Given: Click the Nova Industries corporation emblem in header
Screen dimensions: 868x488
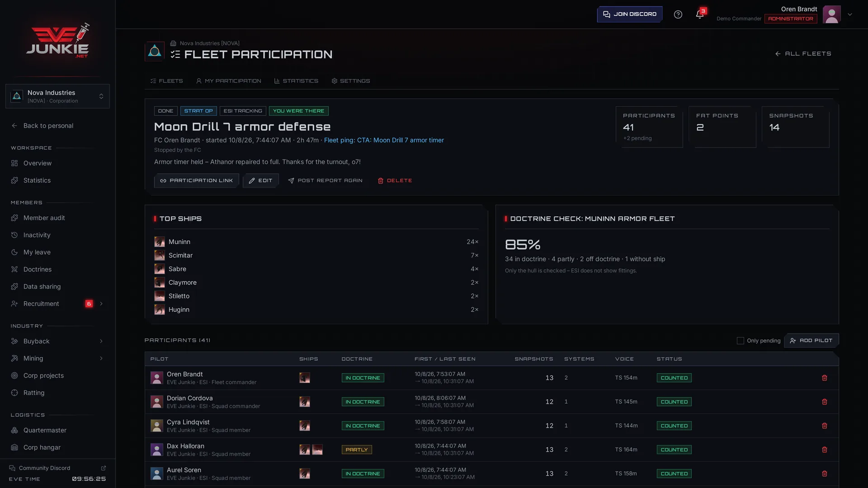Looking at the screenshot, I should 155,51.
